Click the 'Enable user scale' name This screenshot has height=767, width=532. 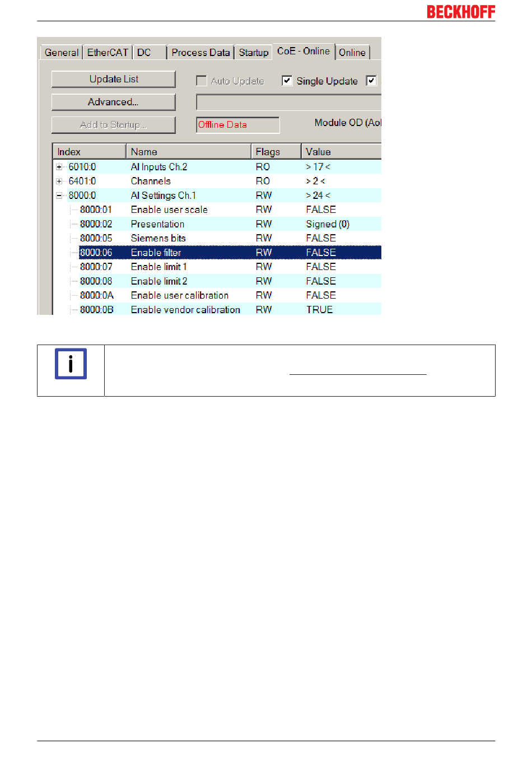tap(169, 210)
